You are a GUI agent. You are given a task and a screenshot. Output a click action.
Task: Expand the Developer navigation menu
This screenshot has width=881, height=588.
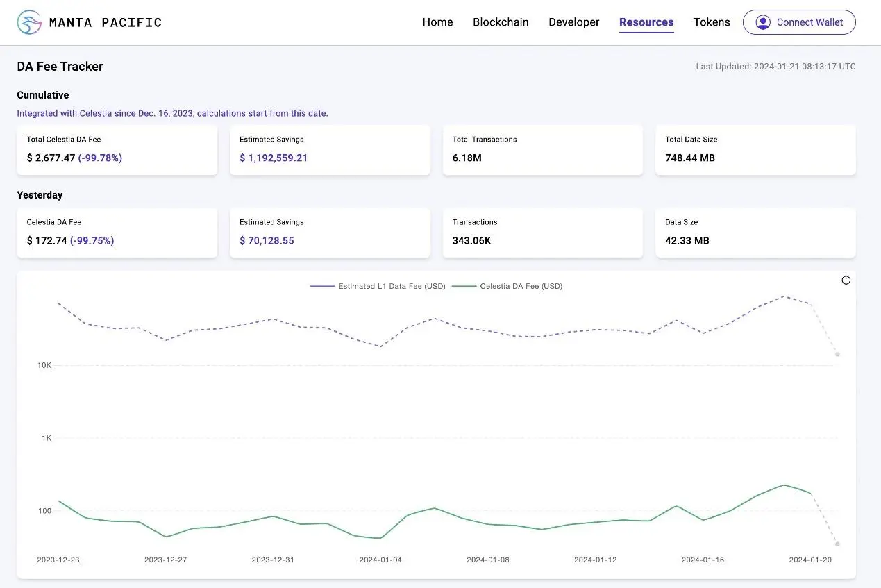tap(573, 22)
